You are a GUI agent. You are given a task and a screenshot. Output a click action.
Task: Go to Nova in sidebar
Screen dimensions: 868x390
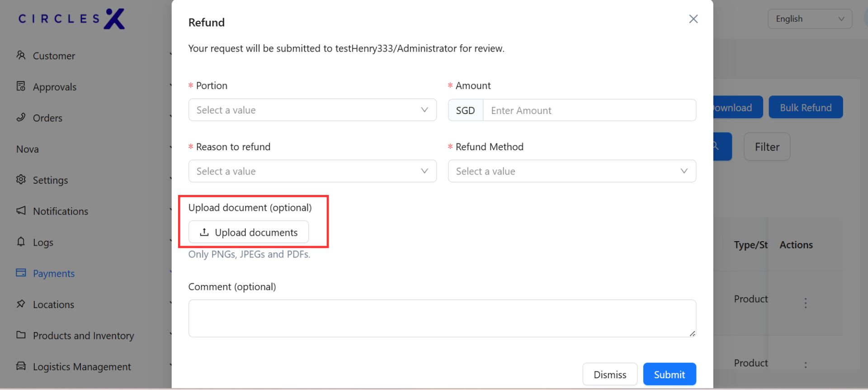point(28,149)
